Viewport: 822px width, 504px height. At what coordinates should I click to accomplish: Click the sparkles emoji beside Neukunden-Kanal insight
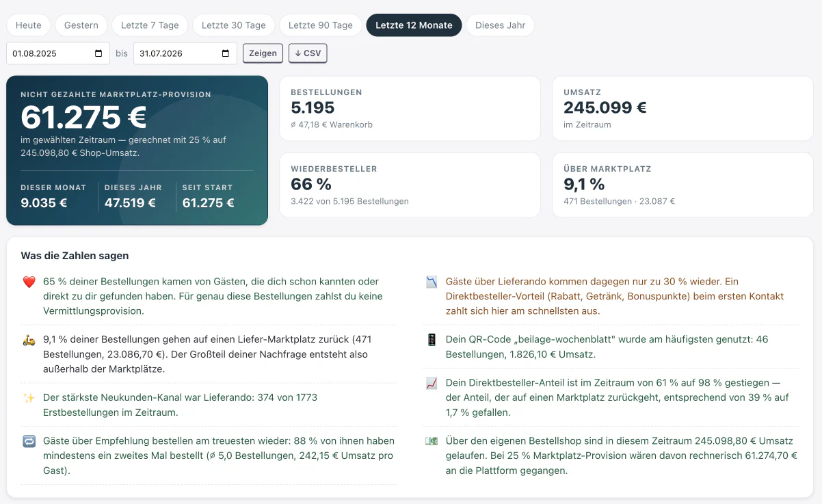coord(29,398)
